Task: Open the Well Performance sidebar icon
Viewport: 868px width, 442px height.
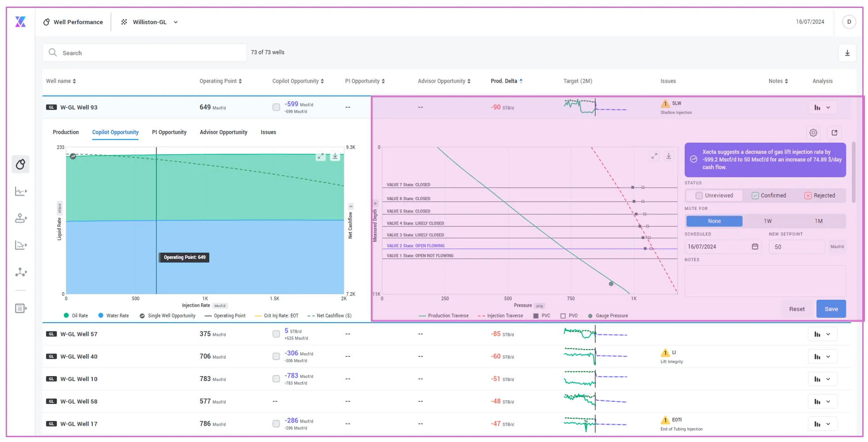Action: click(x=21, y=164)
